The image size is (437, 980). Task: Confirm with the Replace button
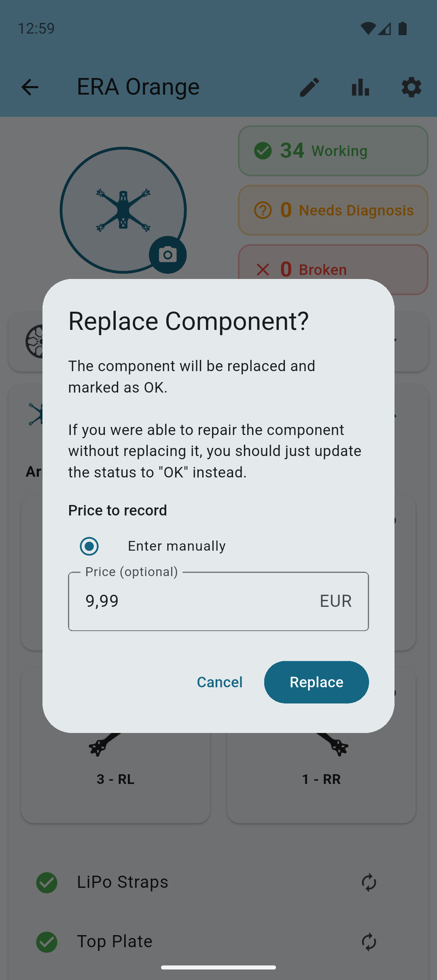(316, 682)
